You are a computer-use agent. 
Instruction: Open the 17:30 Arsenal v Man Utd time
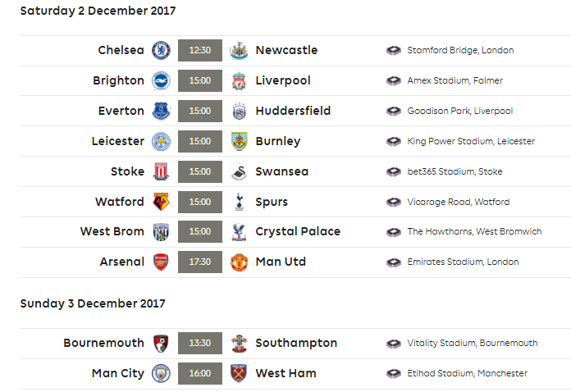tap(200, 262)
